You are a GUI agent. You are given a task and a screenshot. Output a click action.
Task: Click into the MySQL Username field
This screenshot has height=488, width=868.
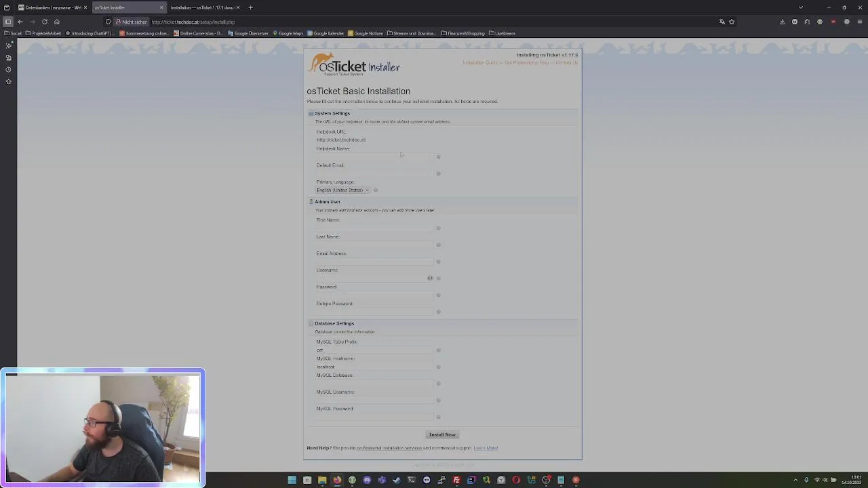point(374,400)
